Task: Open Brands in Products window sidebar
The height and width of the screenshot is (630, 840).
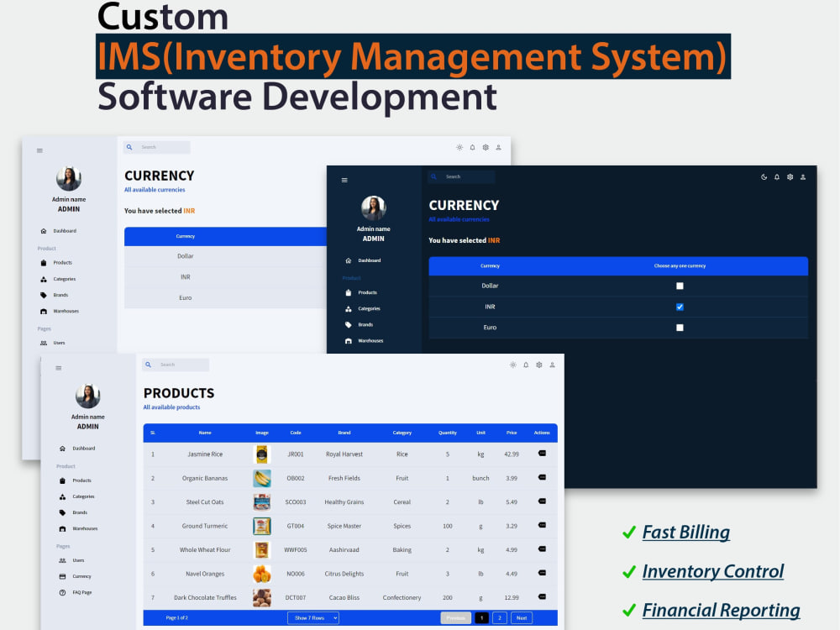Action: tap(73, 512)
